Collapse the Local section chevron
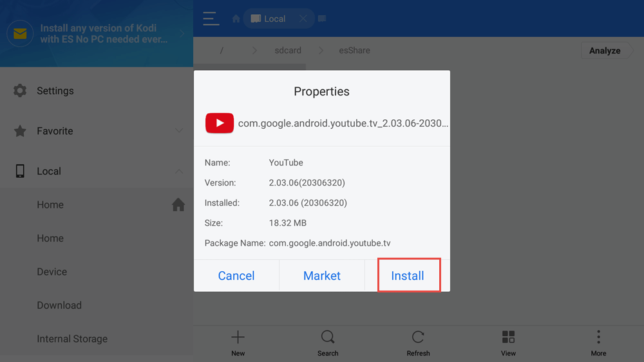This screenshot has width=644, height=362. [179, 171]
